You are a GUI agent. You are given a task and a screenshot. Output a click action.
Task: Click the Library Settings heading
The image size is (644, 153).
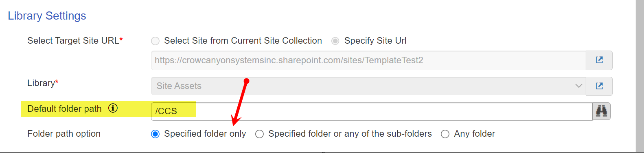pos(47,16)
